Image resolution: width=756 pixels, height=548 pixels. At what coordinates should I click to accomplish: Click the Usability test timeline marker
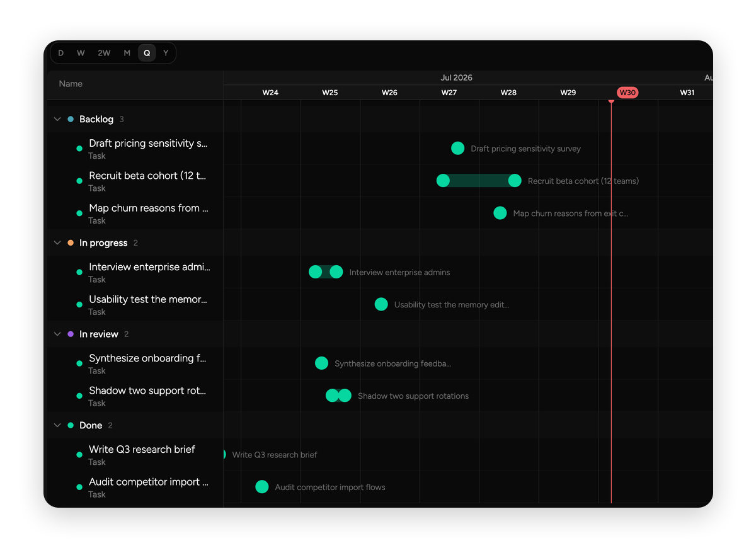pos(381,304)
